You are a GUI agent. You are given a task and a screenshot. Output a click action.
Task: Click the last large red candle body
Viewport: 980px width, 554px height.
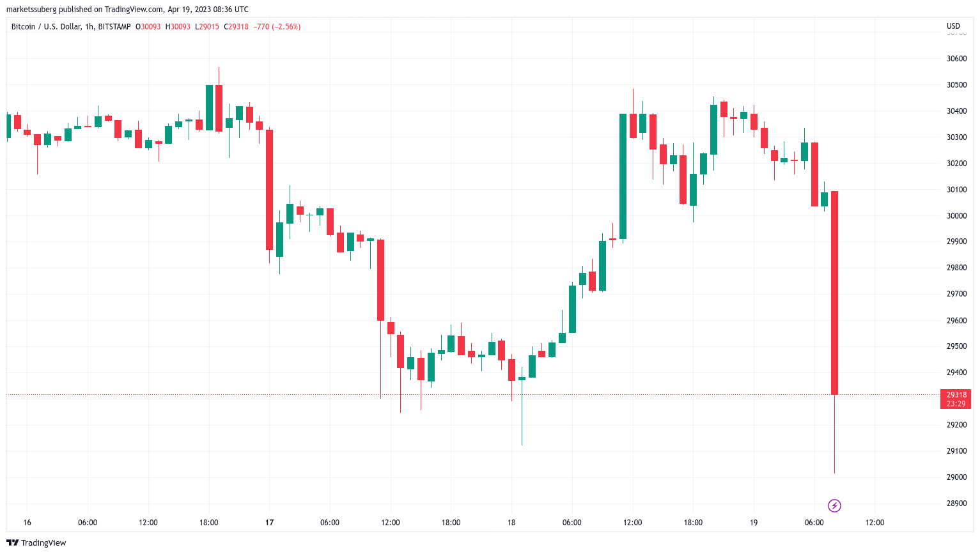834,293
